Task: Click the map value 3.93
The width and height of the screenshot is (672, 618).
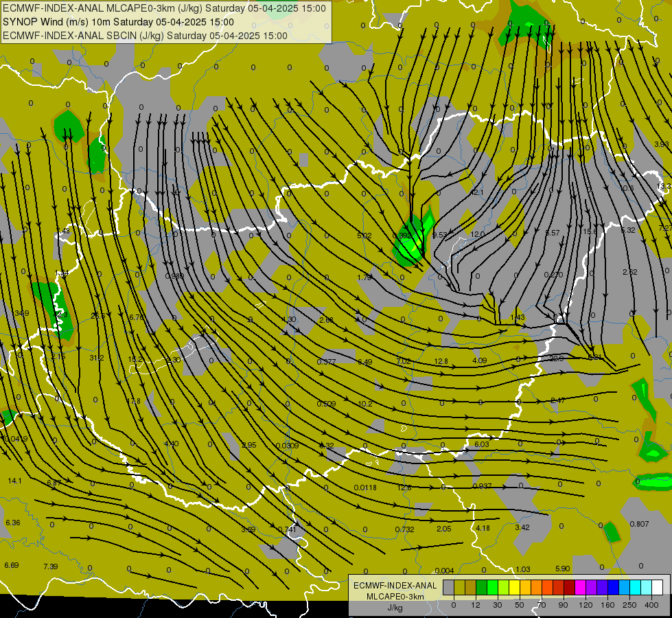Action: coord(662,144)
